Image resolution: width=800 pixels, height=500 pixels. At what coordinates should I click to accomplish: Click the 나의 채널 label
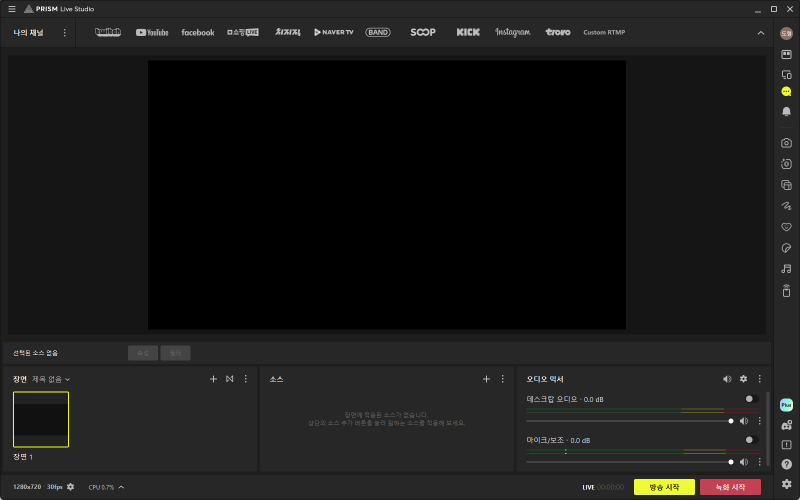[29, 33]
